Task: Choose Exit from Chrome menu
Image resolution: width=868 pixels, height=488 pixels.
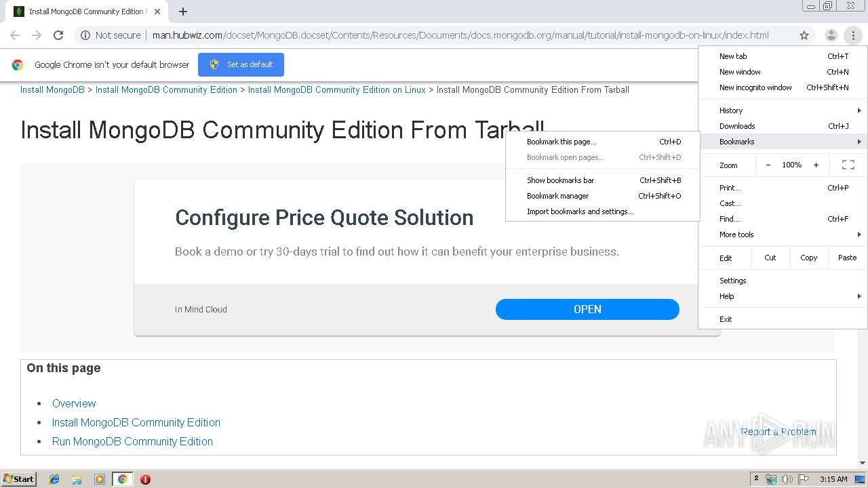Action: click(x=783, y=319)
